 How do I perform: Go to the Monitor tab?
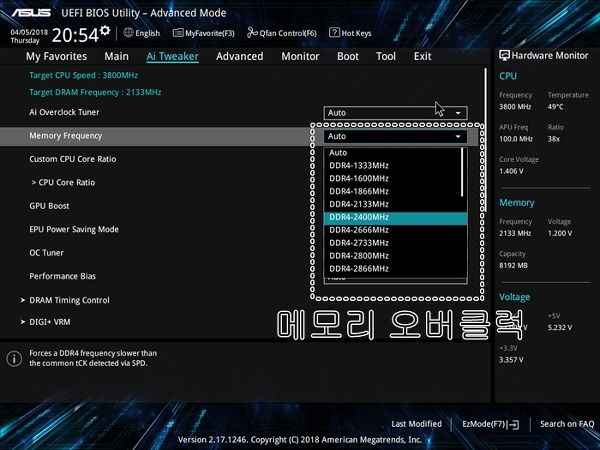(x=300, y=57)
